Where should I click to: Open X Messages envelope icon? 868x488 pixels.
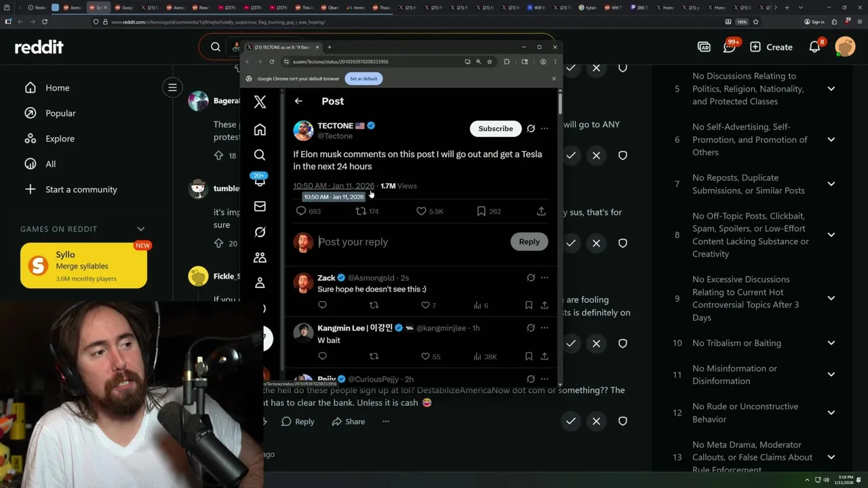(x=260, y=206)
